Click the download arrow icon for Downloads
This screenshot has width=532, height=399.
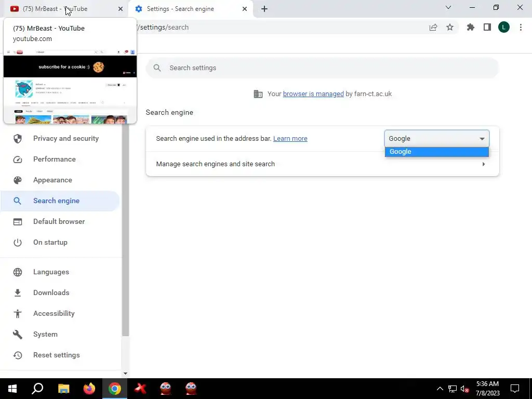pyautogui.click(x=17, y=293)
